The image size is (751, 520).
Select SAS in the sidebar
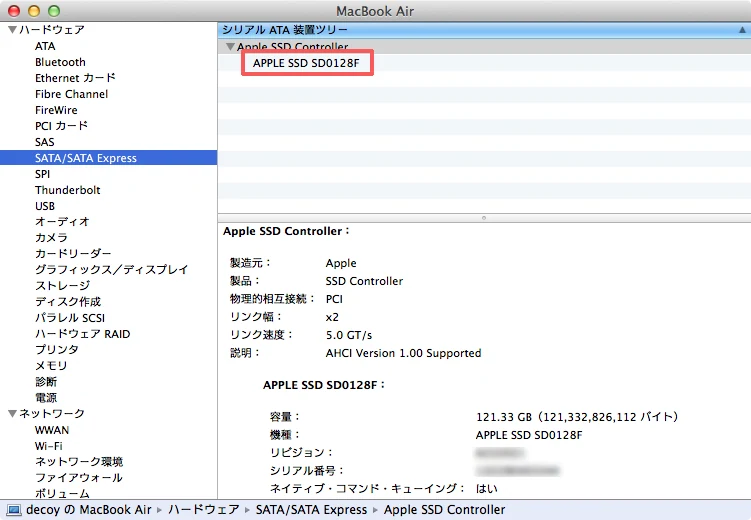pos(45,142)
